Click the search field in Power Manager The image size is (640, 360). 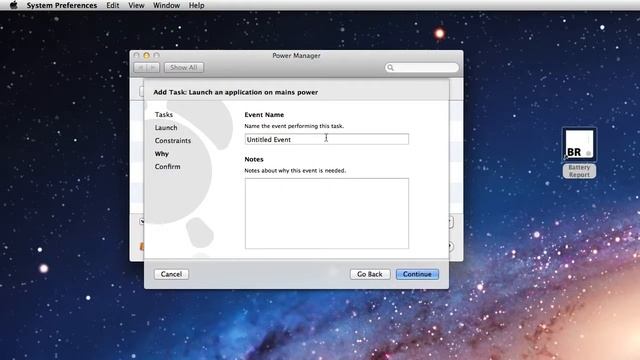click(422, 67)
